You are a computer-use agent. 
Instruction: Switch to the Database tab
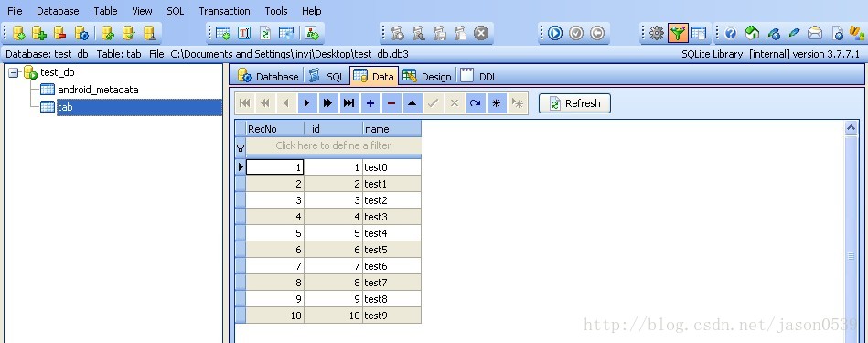tap(268, 76)
